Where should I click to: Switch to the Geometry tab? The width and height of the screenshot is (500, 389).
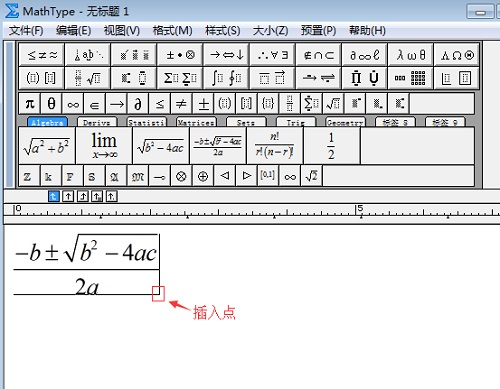pyautogui.click(x=345, y=122)
